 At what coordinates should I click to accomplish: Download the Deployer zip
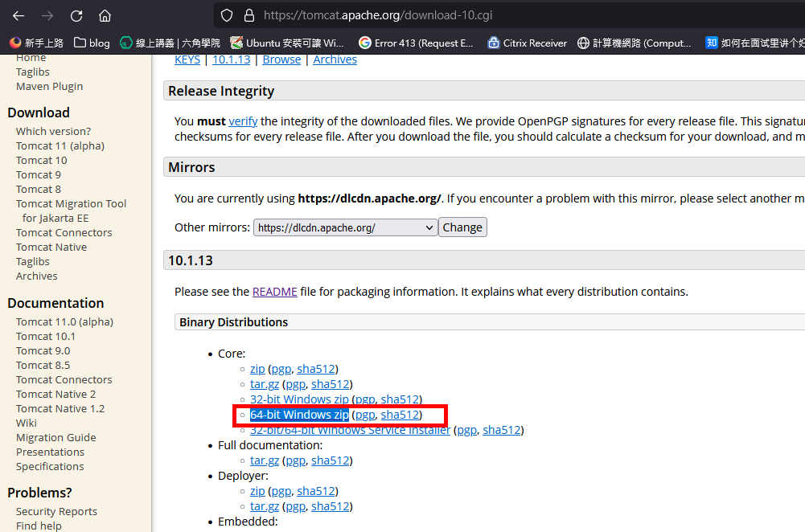tap(257, 491)
